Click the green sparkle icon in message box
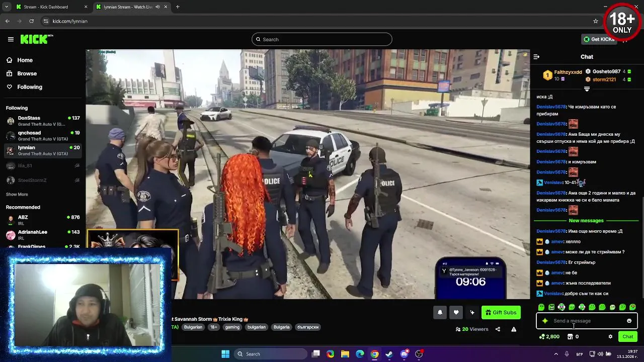 click(x=545, y=321)
